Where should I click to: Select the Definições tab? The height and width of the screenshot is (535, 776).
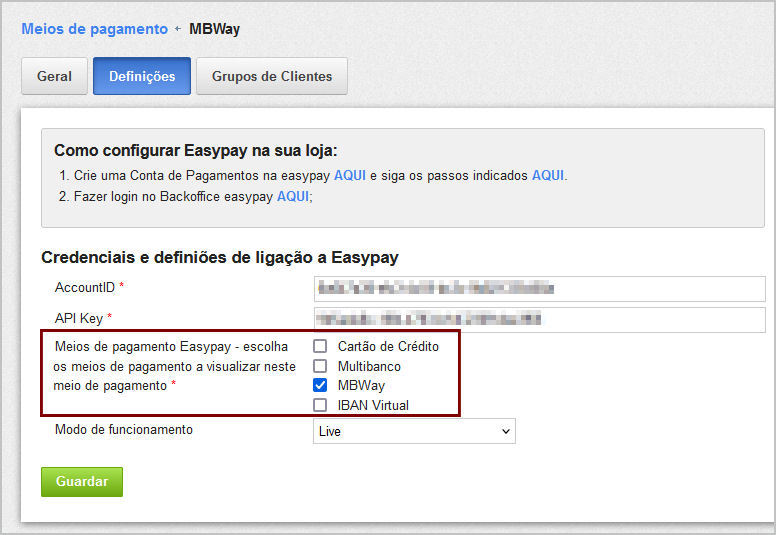[x=142, y=76]
